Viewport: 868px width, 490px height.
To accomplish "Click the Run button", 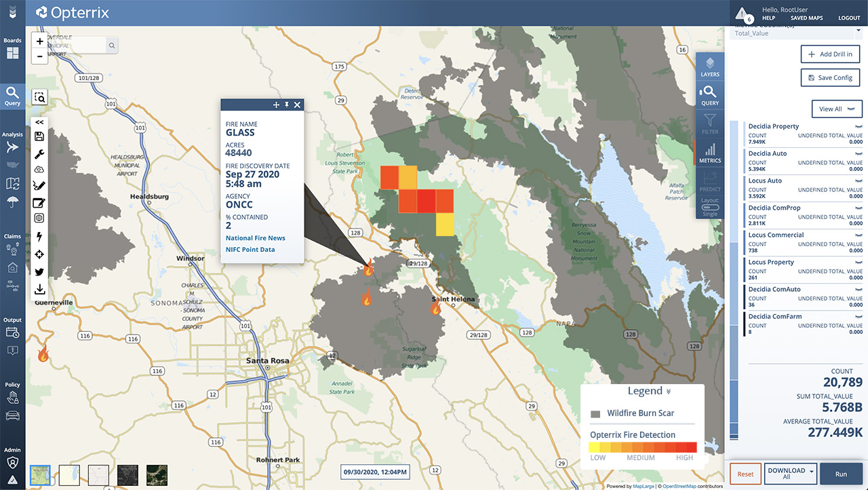I will tap(841, 474).
